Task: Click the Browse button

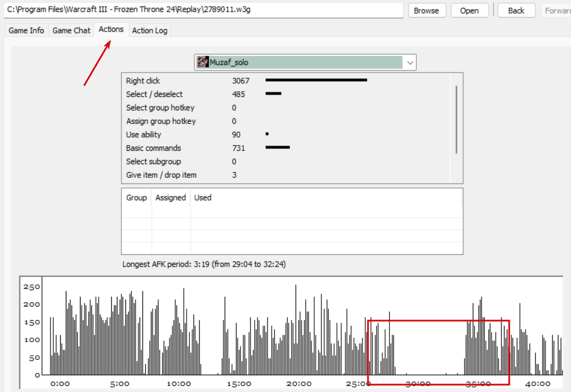Action: [x=426, y=11]
